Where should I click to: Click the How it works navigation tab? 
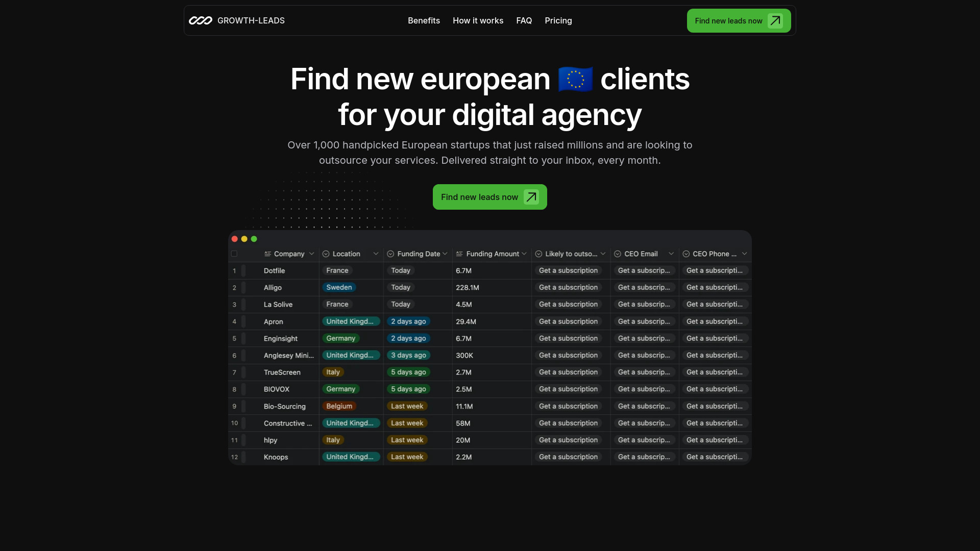click(x=478, y=20)
